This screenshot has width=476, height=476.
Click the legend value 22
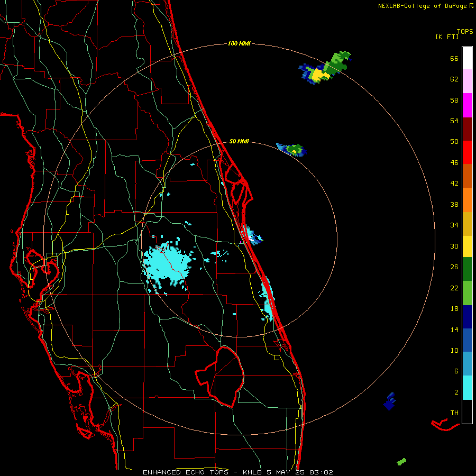(454, 288)
